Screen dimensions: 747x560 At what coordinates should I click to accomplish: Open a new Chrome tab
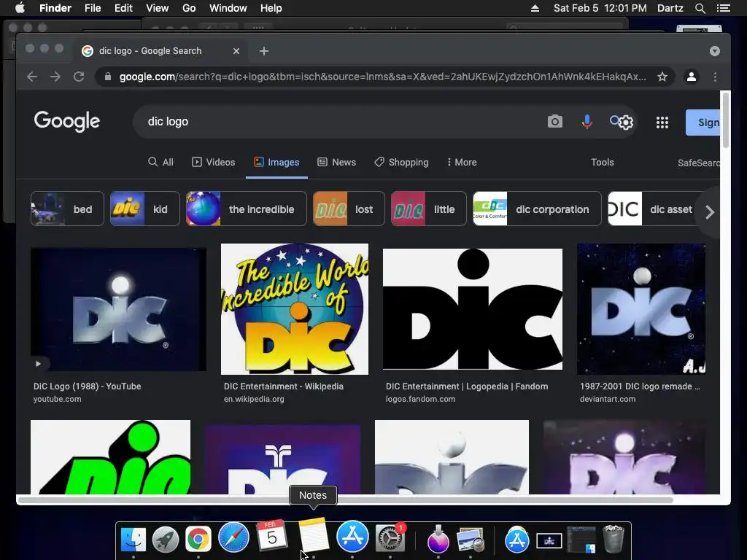(x=264, y=51)
